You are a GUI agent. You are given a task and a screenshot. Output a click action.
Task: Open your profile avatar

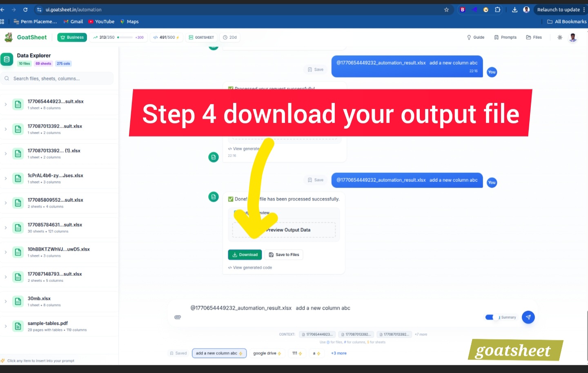[x=573, y=37]
